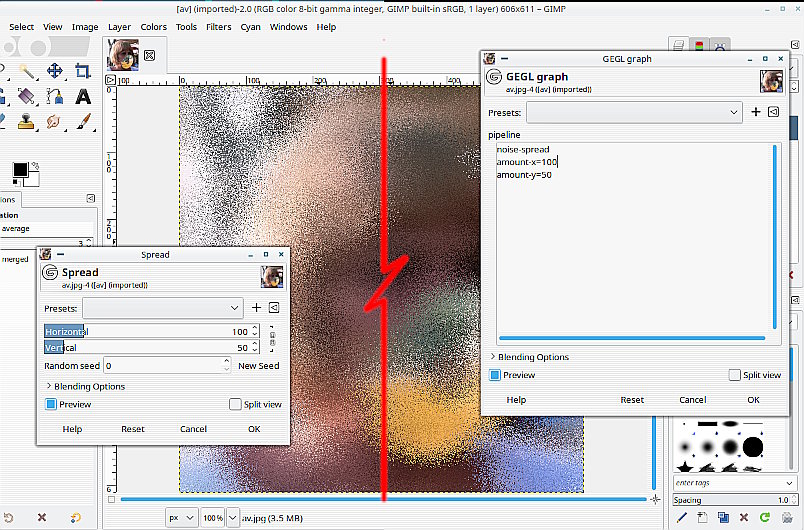Select the Smudge tool

54,121
